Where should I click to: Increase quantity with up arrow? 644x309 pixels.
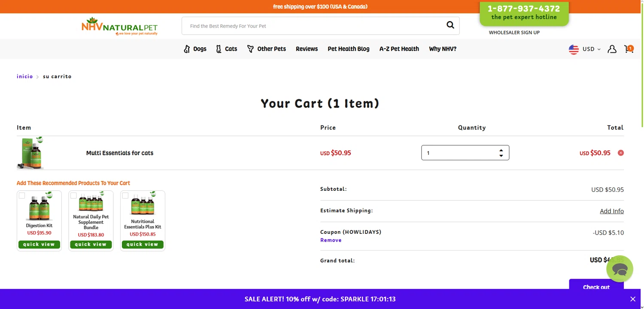(501, 150)
